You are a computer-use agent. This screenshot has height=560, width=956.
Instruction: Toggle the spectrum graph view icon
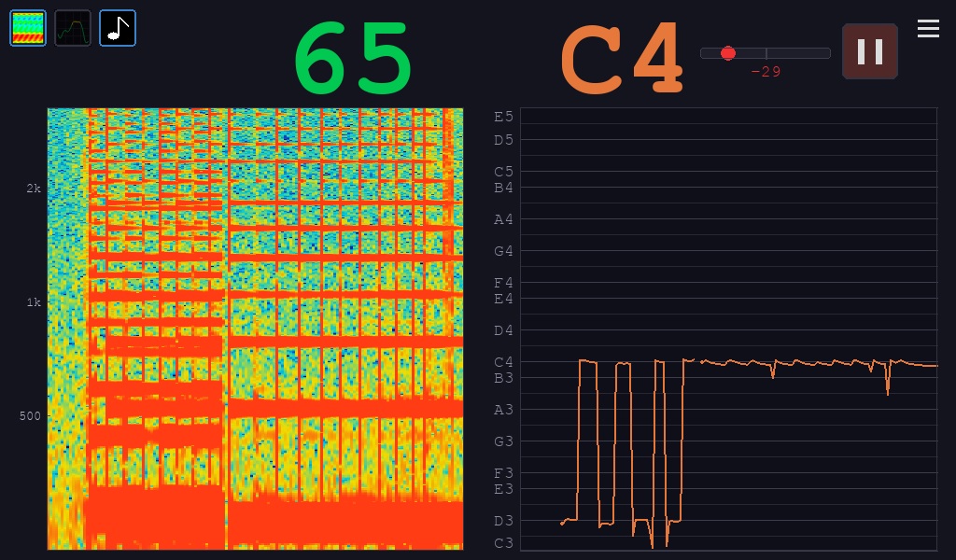pos(73,28)
